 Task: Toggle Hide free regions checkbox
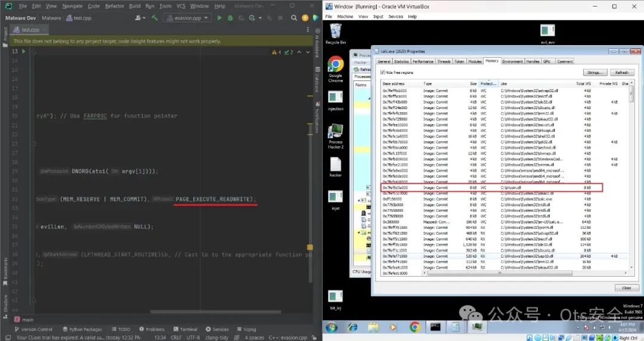(383, 72)
